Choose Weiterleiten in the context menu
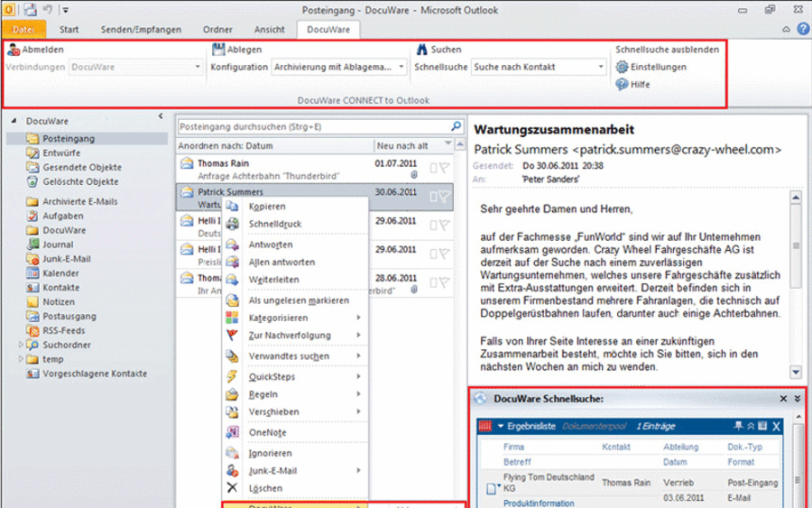812x508 pixels. (295, 279)
